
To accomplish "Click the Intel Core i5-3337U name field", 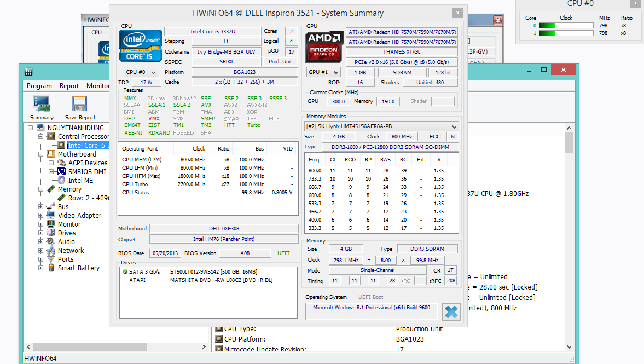I will 212,32.
